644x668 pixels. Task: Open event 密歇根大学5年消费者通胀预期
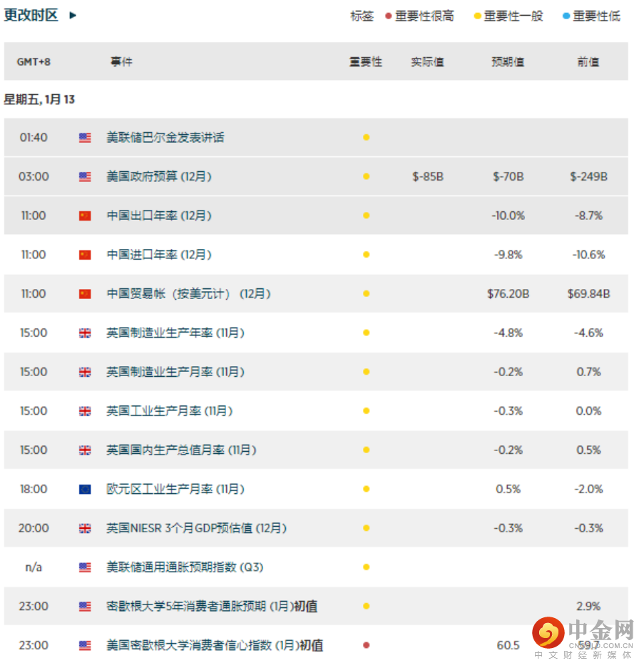pyautogui.click(x=212, y=606)
